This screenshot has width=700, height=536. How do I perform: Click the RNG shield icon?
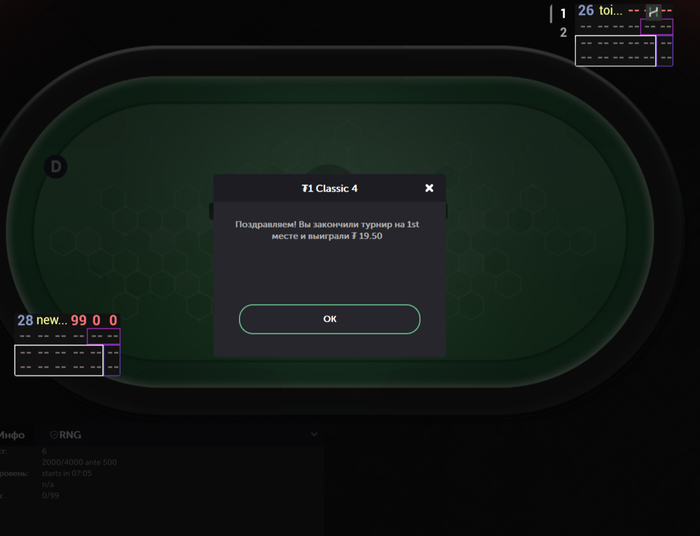click(x=54, y=435)
